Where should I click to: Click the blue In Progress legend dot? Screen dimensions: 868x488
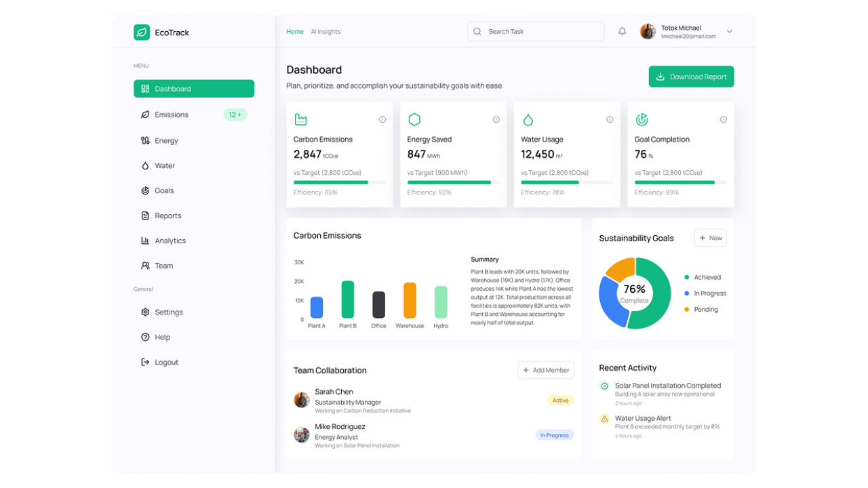[687, 293]
